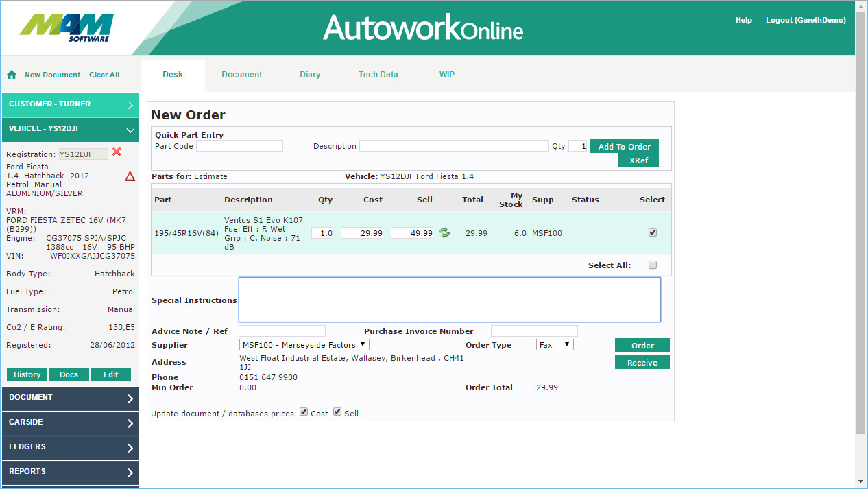Toggle the Select All checkbox
Screen dimensions: 868x489
pos(652,265)
